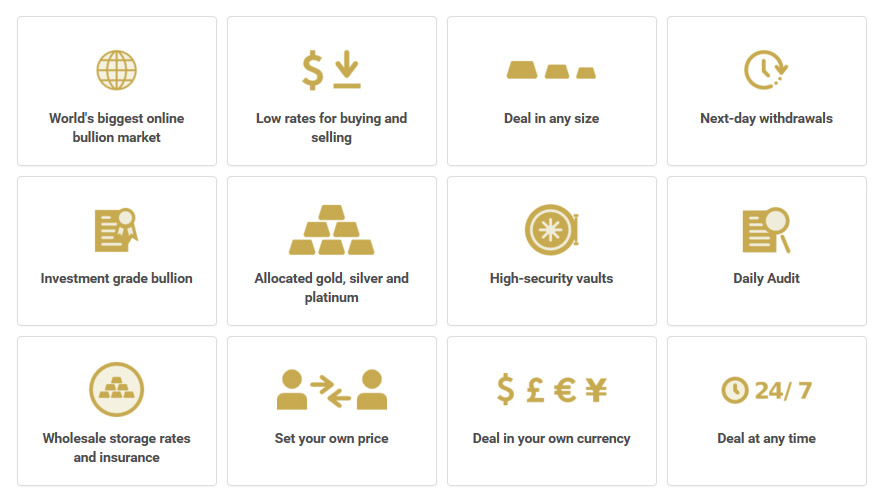Select "Low rates for buying and selling" label

(x=332, y=128)
